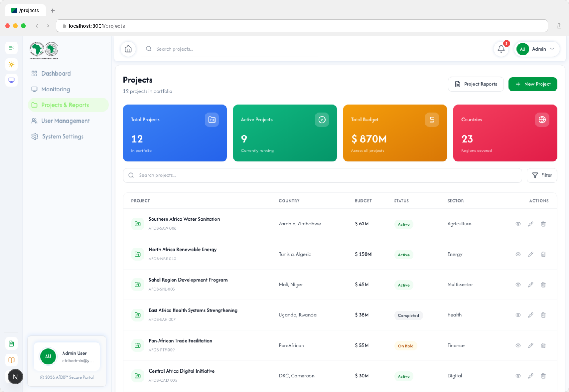Screen dimensions: 569x392
Task: View East Africa Health Systems Strengthening
Action: (518, 315)
